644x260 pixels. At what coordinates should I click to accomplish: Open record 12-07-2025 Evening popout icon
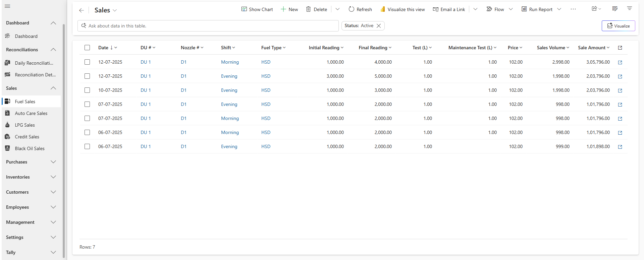pyautogui.click(x=620, y=76)
